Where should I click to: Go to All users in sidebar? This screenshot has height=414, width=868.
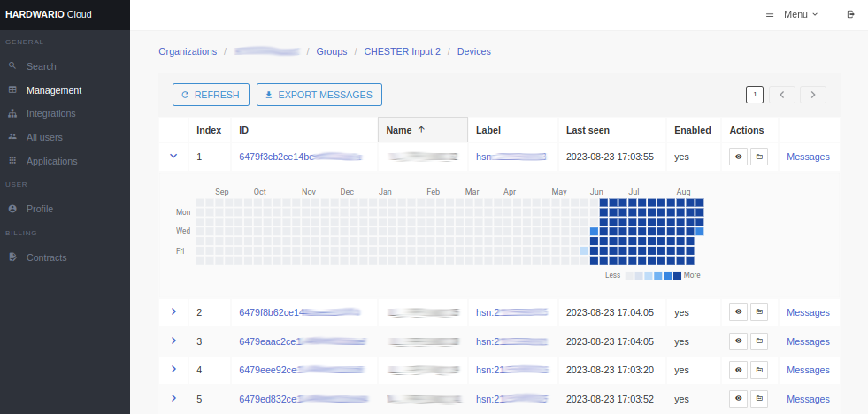tap(44, 137)
